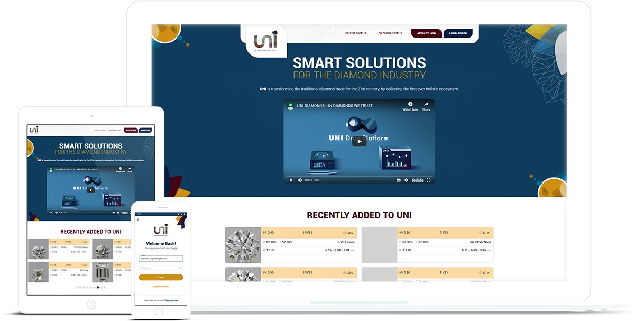
Task: Open the G VS1 diamond image placeholder on the laptop
Action: click(x=379, y=245)
